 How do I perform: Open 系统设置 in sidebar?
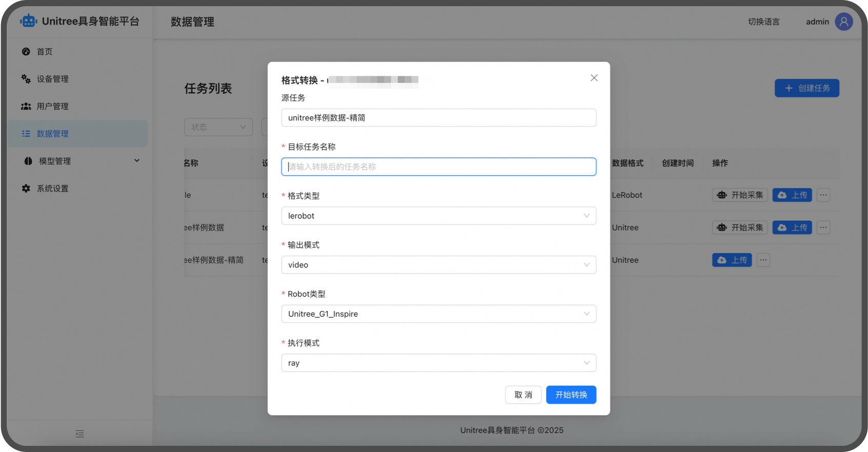click(x=52, y=189)
